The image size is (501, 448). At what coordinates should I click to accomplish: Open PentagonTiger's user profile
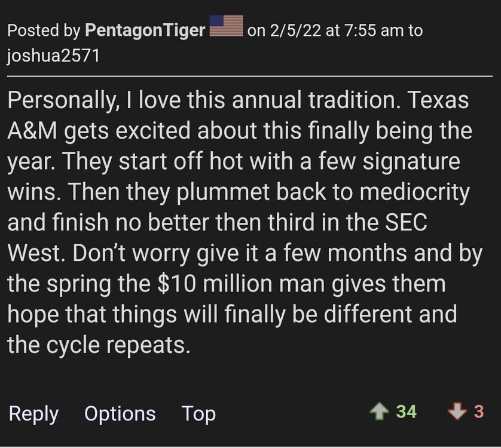tap(145, 30)
